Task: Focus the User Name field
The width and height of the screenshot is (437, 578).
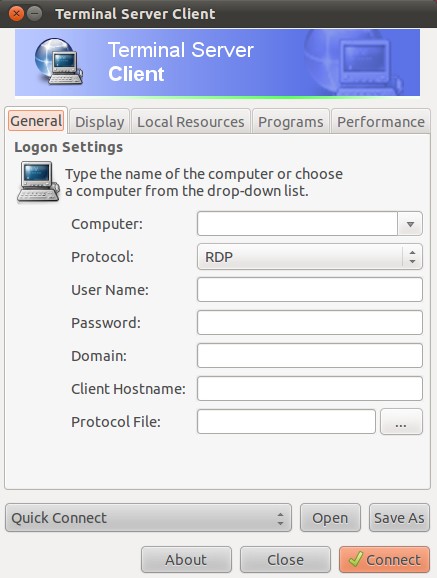Action: click(x=310, y=290)
